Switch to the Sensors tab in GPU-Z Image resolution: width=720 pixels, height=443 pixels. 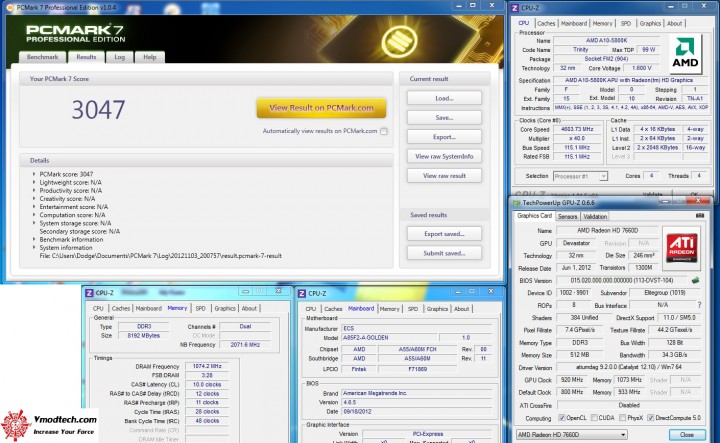[568, 216]
